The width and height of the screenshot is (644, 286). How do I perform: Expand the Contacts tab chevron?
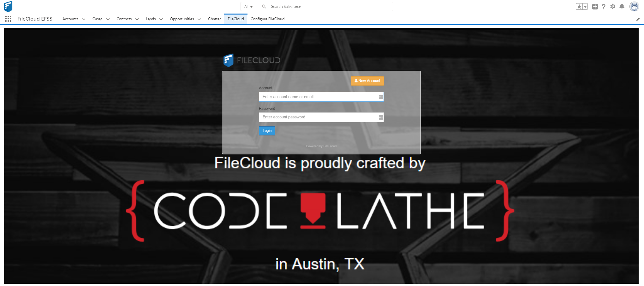click(x=137, y=19)
